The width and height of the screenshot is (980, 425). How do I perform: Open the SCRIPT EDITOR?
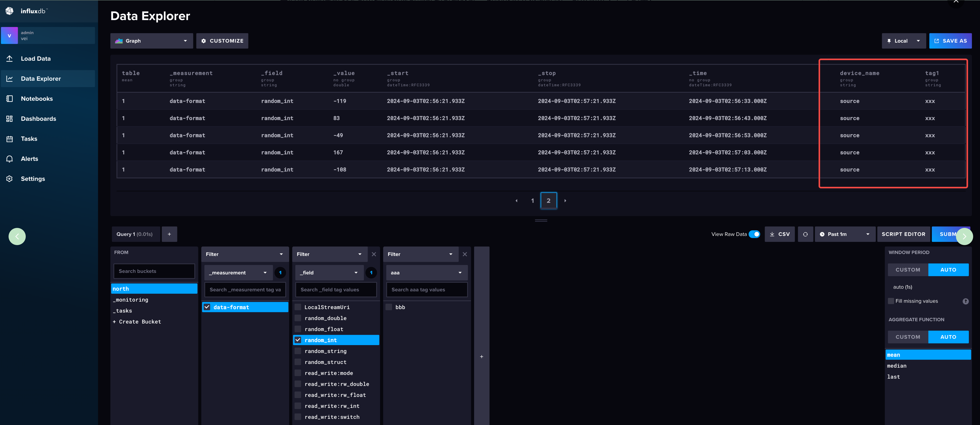(903, 234)
